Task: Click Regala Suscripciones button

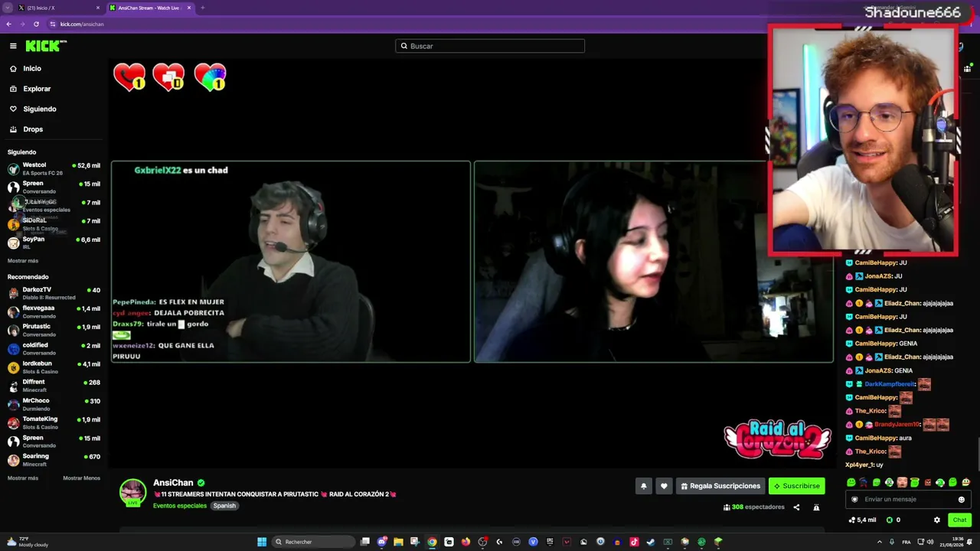Action: tap(720, 486)
